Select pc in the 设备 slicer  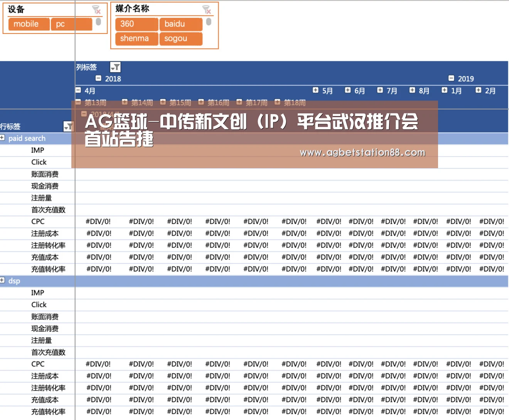click(x=71, y=24)
